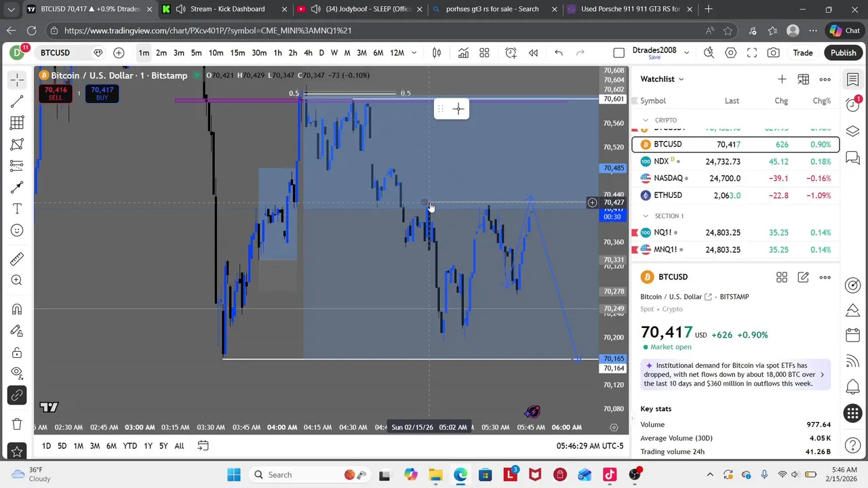Image resolution: width=868 pixels, height=488 pixels.
Task: Select the trend line drawing tool
Action: 17,102
